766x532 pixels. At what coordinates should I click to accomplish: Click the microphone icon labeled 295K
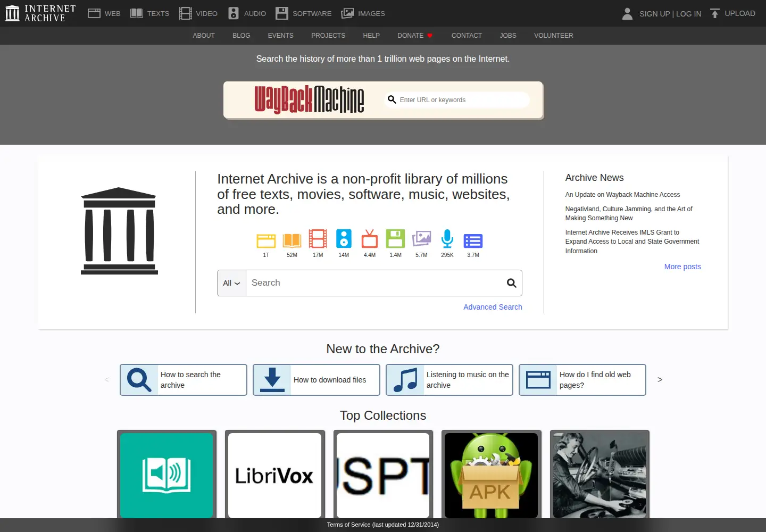pyautogui.click(x=447, y=239)
